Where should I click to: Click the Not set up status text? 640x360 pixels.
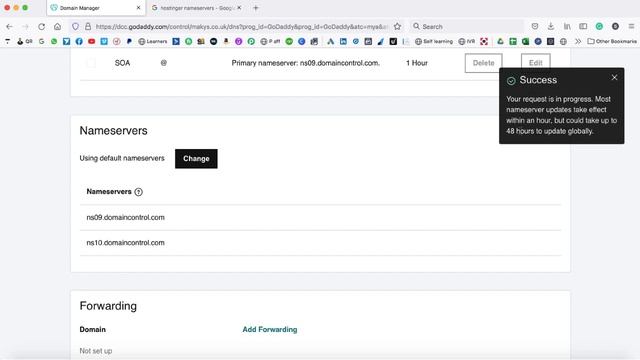(96, 351)
